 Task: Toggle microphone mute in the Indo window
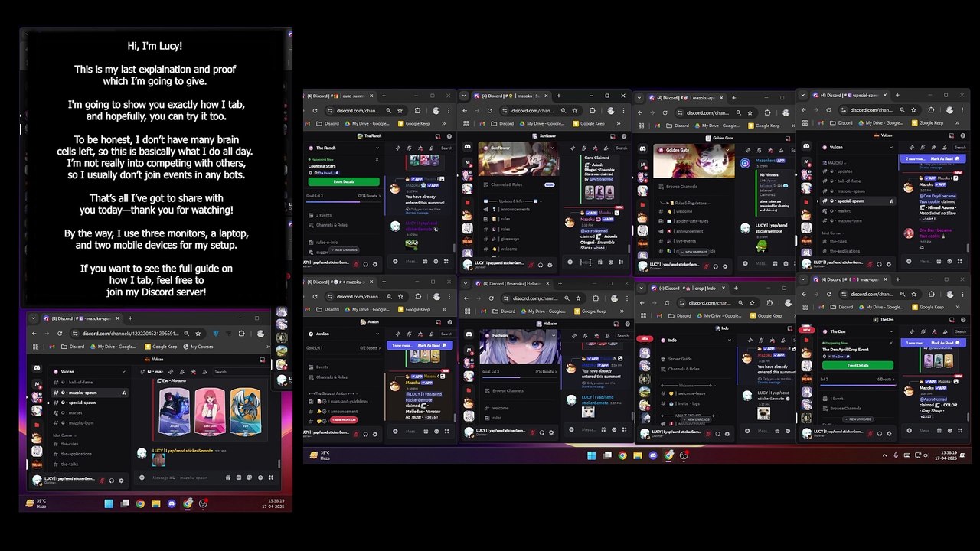point(707,433)
